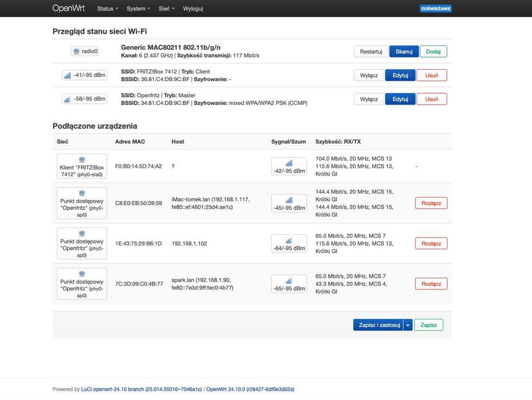This screenshot has width=532, height=400.
Task: Click the access point icon in spark.lan row
Action: coord(82,274)
